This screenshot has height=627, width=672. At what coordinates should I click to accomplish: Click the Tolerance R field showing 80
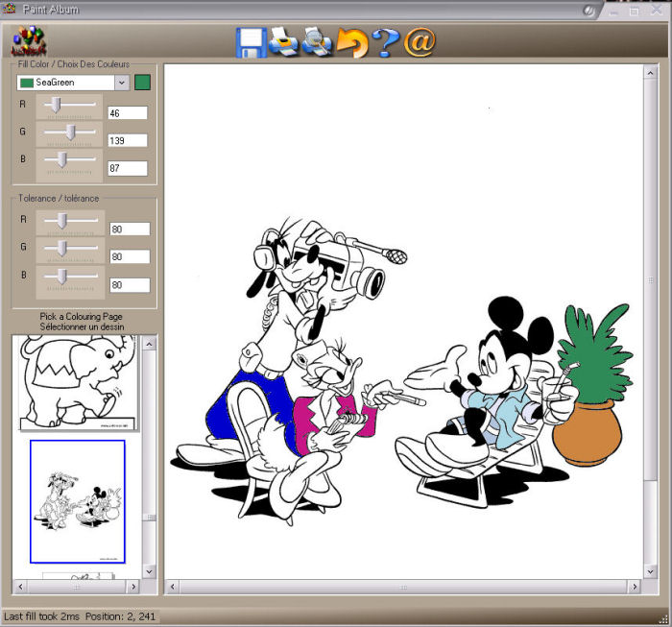point(130,229)
